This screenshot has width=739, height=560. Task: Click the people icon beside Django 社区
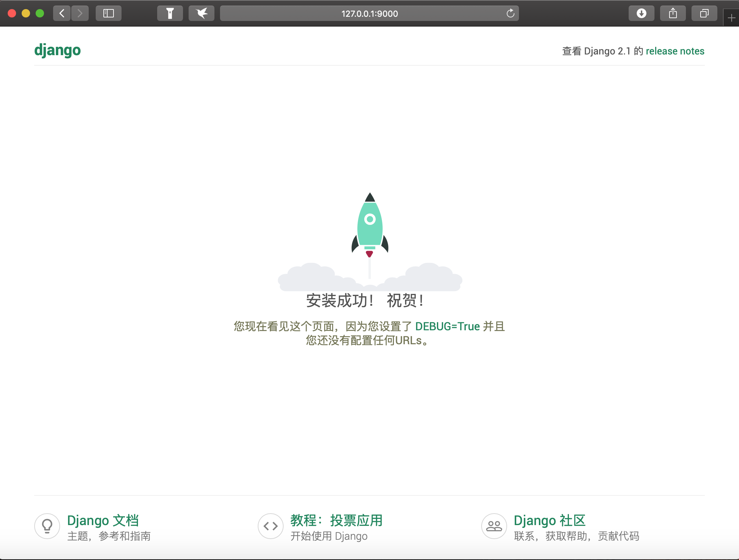(494, 526)
